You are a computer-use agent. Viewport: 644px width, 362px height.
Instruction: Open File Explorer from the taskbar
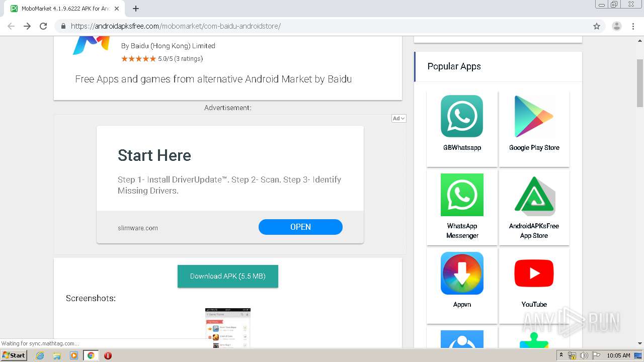(57, 355)
